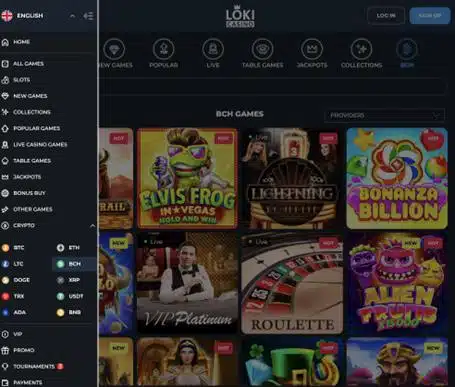Open the Live category icon
This screenshot has height=387, width=455.
pyautogui.click(x=213, y=49)
